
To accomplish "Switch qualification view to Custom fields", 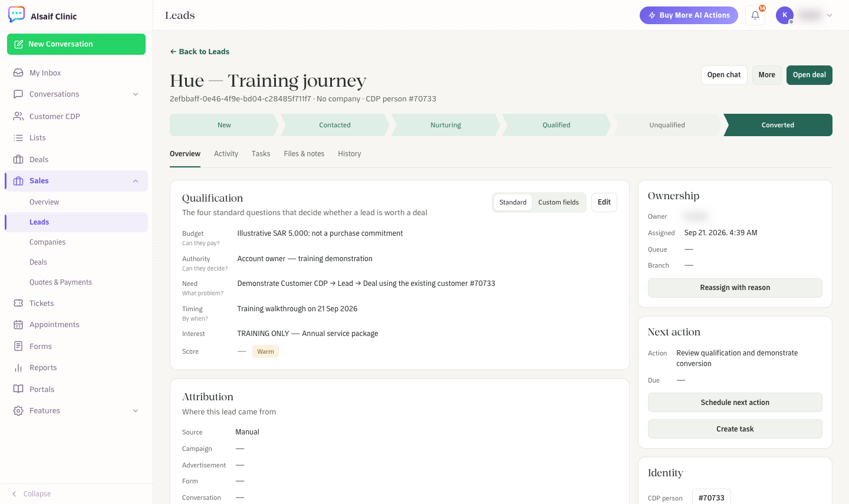I will pos(558,202).
